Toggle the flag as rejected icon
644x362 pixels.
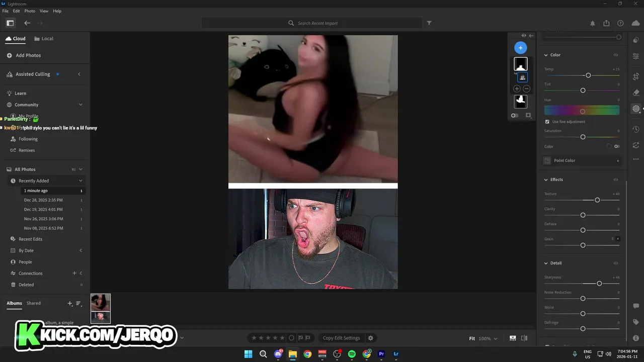tap(307, 338)
